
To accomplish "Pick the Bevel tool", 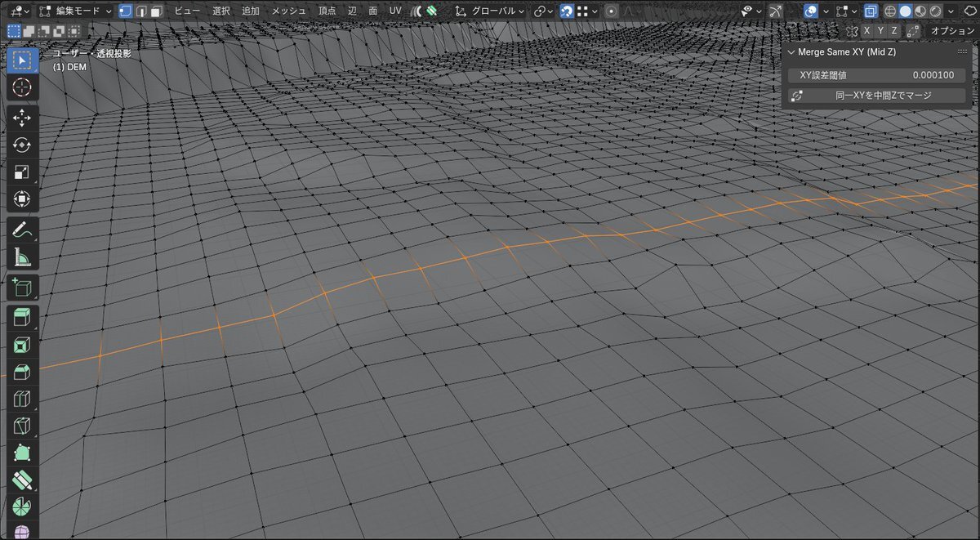I will point(22,373).
